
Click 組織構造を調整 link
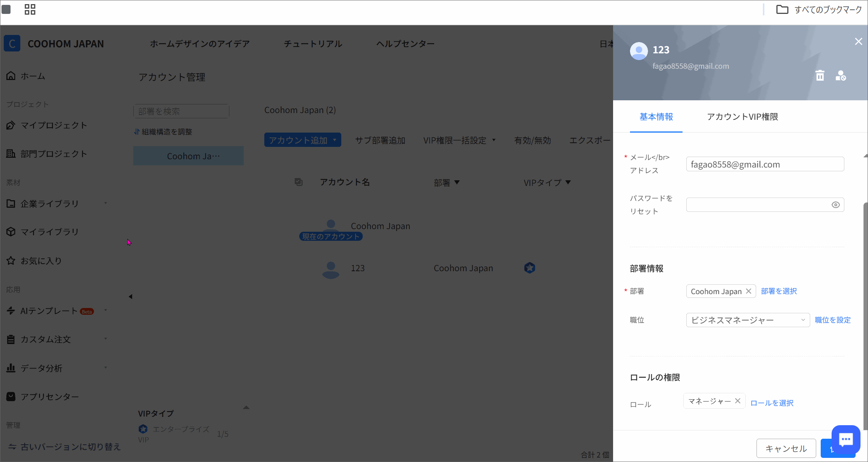[163, 132]
